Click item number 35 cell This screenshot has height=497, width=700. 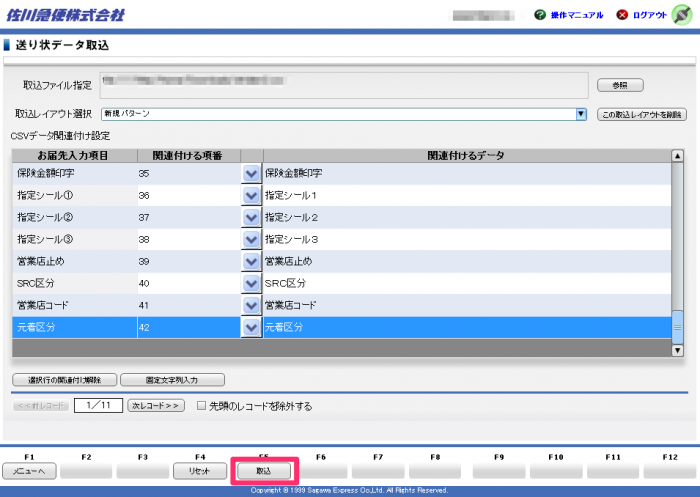click(x=189, y=173)
